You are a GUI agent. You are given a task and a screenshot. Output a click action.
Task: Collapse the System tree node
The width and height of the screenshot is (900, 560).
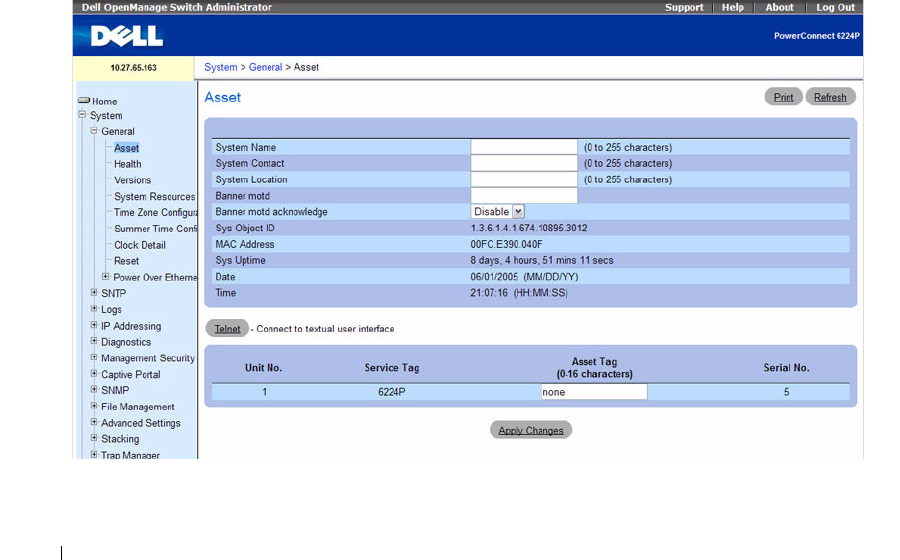(82, 115)
